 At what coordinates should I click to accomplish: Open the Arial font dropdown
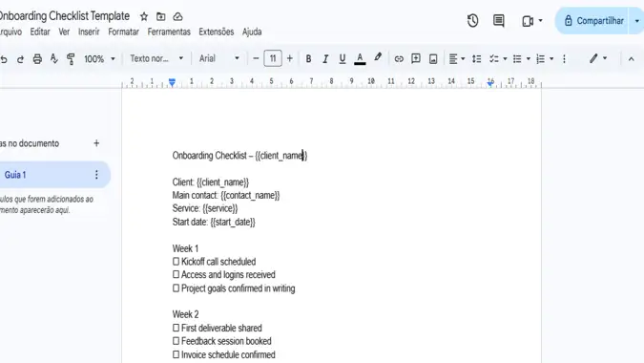pos(218,58)
